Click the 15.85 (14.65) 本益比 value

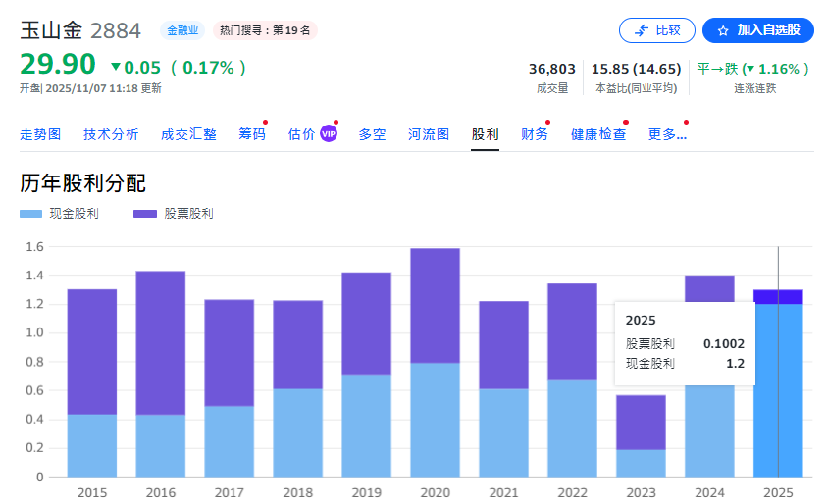coord(636,69)
